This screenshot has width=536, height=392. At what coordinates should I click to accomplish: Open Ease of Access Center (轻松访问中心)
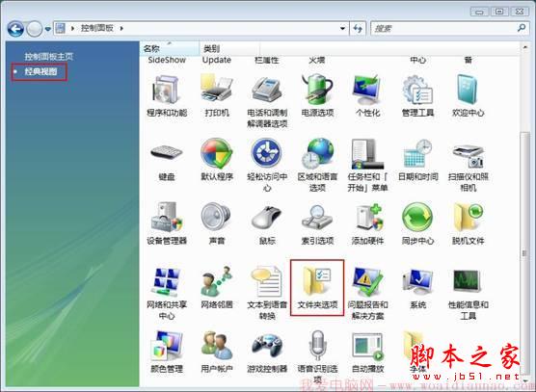click(267, 166)
